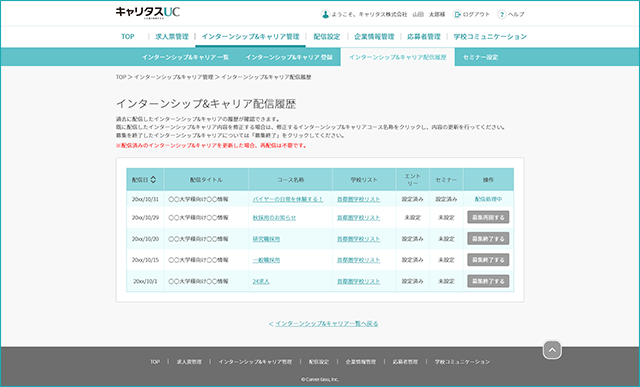Open the 配信設定 menu
Viewport: 640px width, 387px height.
coord(327,37)
